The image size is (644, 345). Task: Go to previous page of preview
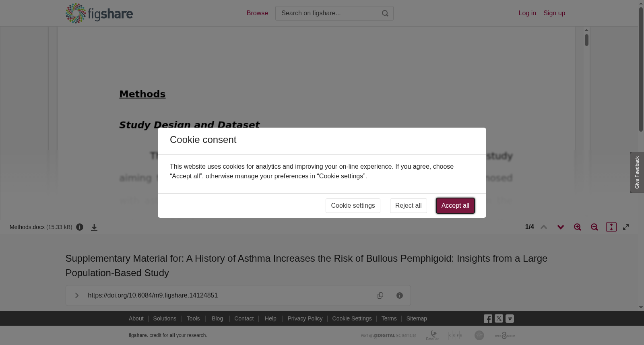click(544, 227)
